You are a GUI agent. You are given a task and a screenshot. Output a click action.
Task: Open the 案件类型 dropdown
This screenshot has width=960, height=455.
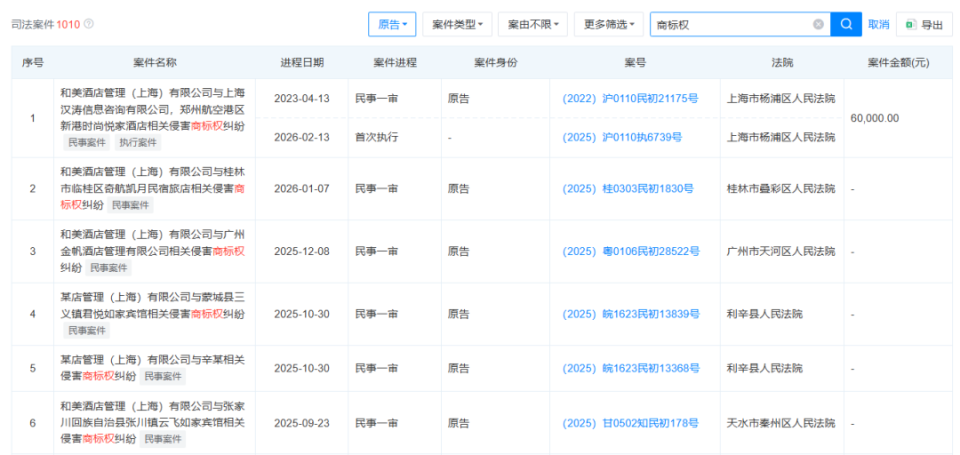point(457,24)
